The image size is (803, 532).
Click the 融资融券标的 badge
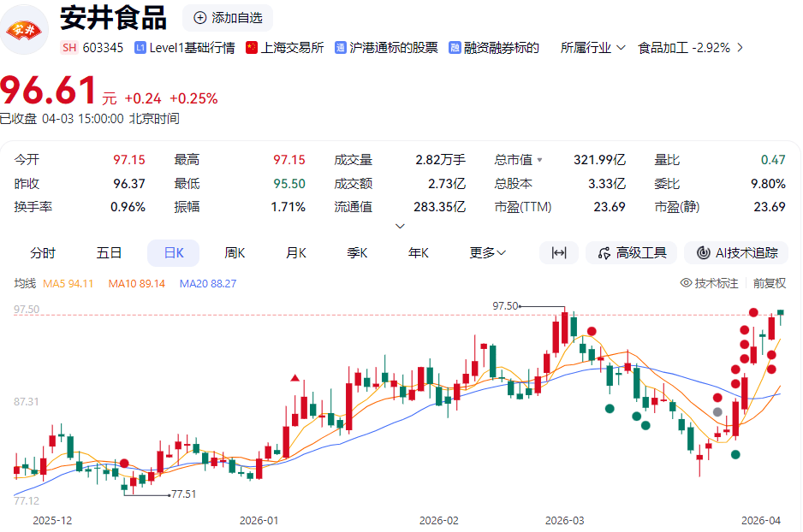[x=493, y=47]
